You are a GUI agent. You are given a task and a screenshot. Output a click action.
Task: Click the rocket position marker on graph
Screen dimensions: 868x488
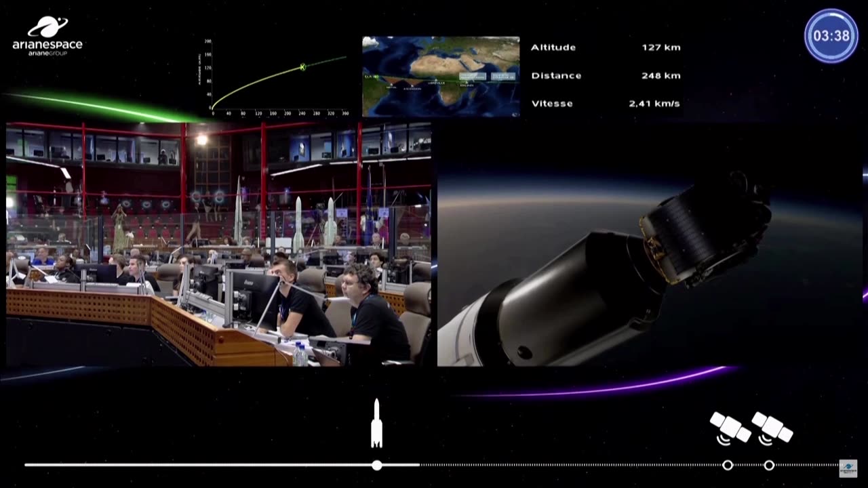click(303, 66)
